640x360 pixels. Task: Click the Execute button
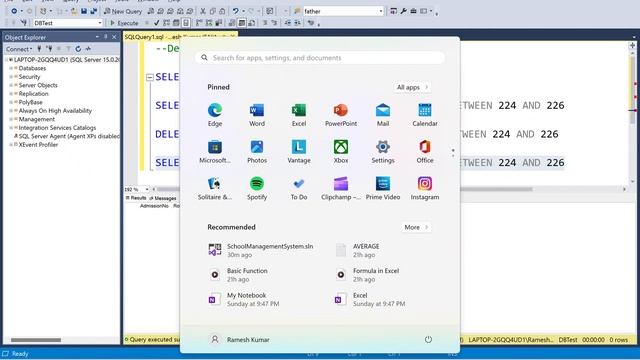pyautogui.click(x=124, y=23)
